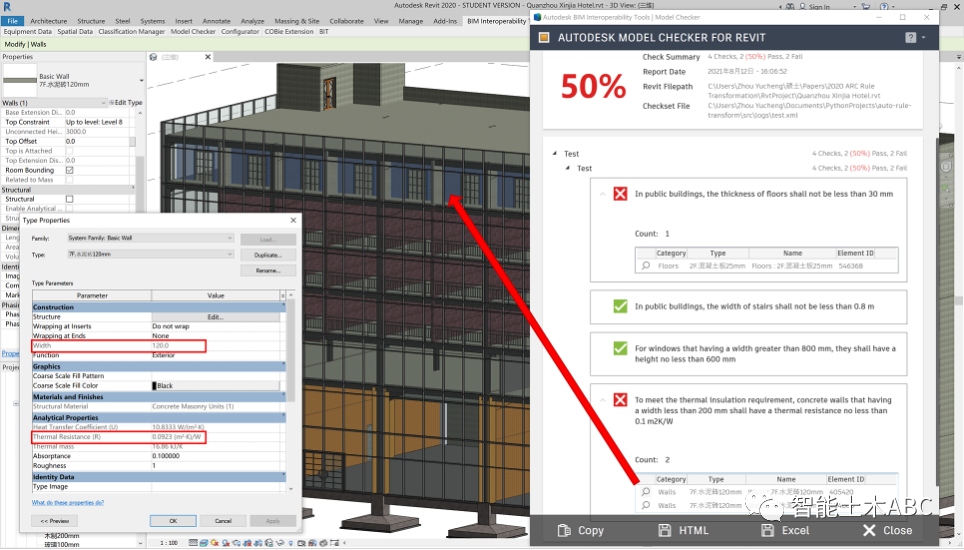Click the Model Checker help question icon
Viewport: 964px width, 550px height.
[x=910, y=37]
